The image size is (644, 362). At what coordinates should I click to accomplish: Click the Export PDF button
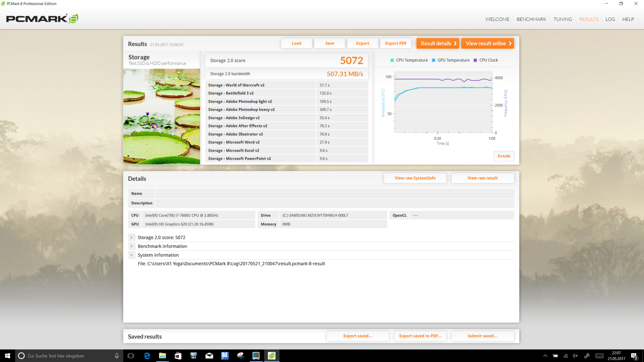pos(395,43)
